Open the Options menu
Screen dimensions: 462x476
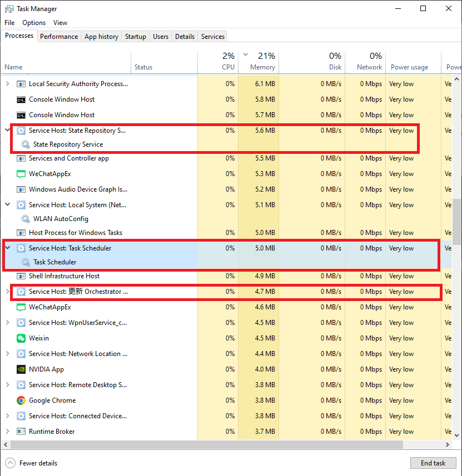[33, 23]
